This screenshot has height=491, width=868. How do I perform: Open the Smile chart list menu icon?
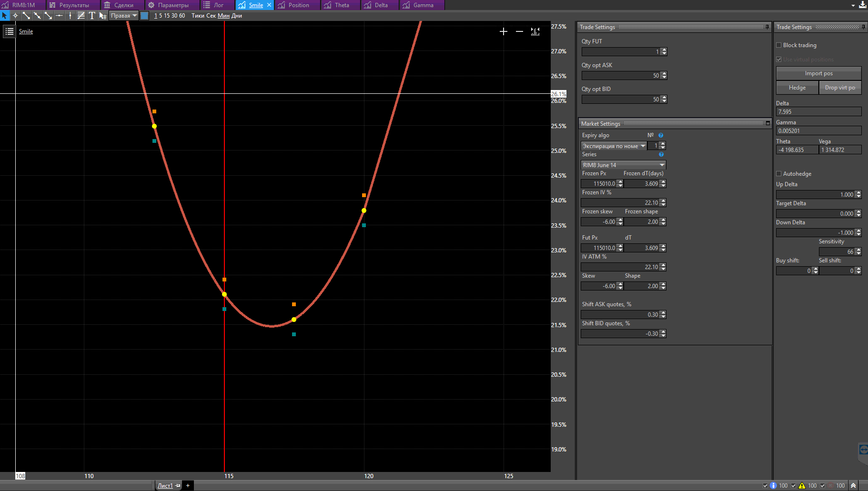[9, 31]
